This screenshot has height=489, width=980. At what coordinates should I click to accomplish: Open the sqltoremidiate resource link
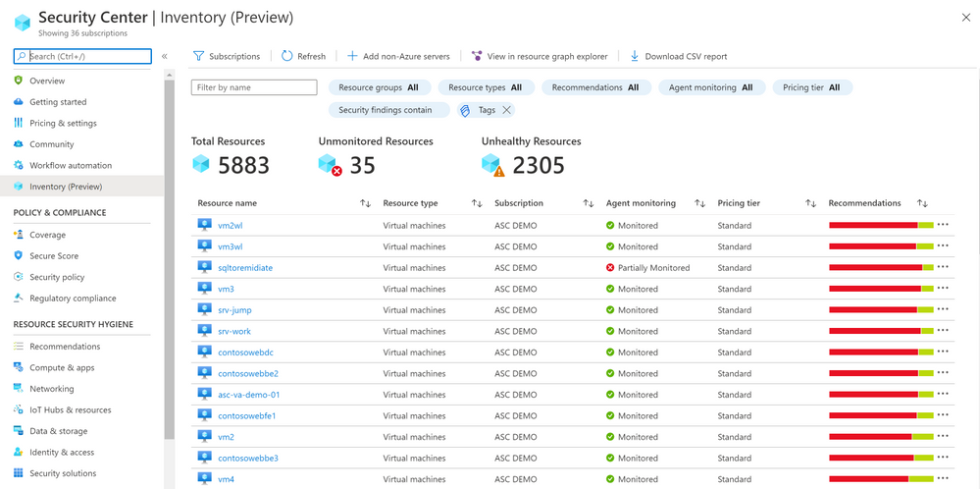(245, 268)
